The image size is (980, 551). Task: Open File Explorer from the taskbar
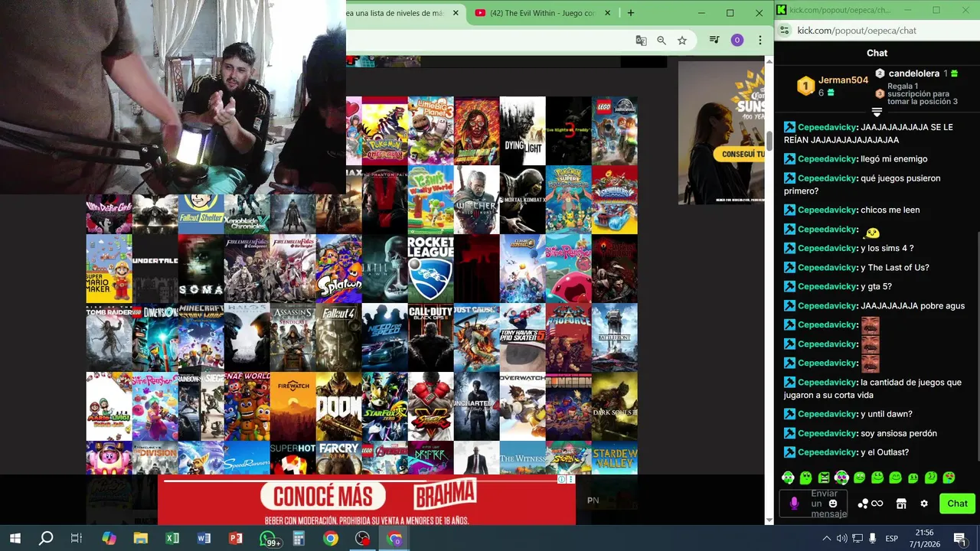coord(140,538)
